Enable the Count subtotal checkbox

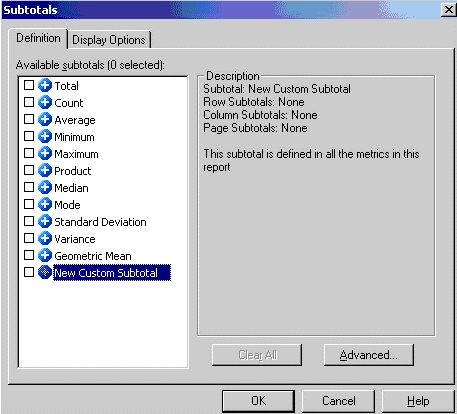point(29,102)
